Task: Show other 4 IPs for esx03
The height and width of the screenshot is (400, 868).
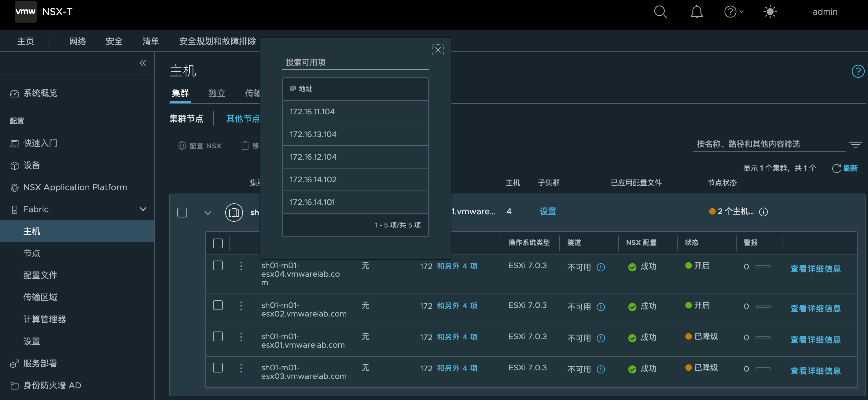Action: click(457, 368)
